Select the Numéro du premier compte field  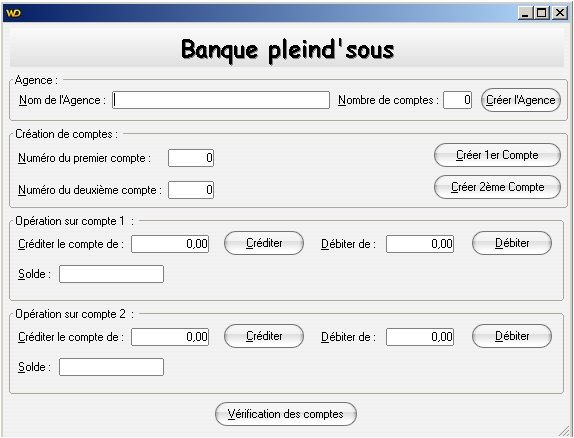191,158
